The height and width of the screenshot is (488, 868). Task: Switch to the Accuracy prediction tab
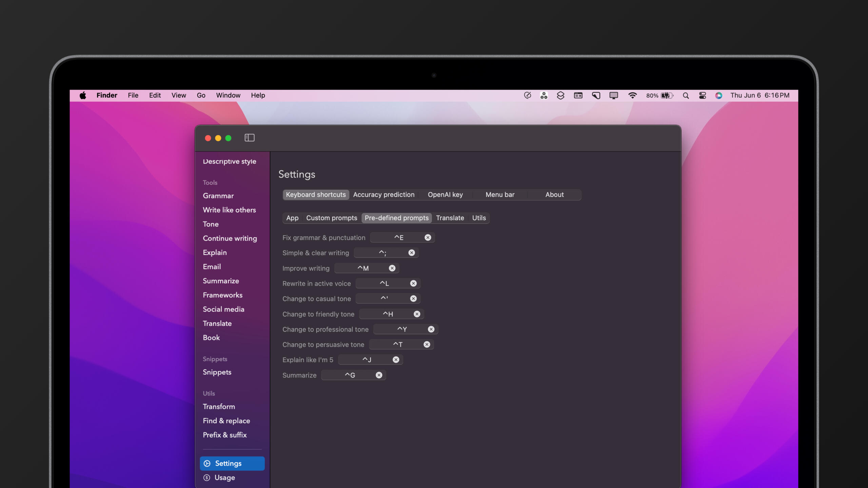coord(383,195)
